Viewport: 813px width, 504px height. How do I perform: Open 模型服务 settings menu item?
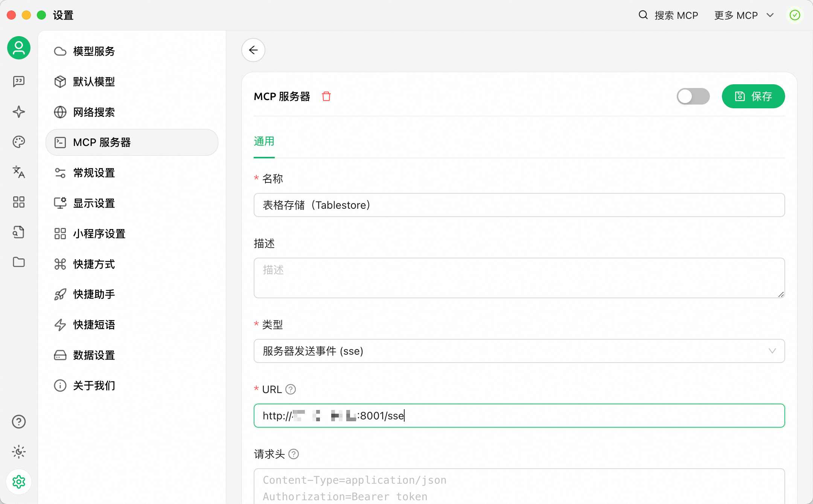tap(94, 51)
